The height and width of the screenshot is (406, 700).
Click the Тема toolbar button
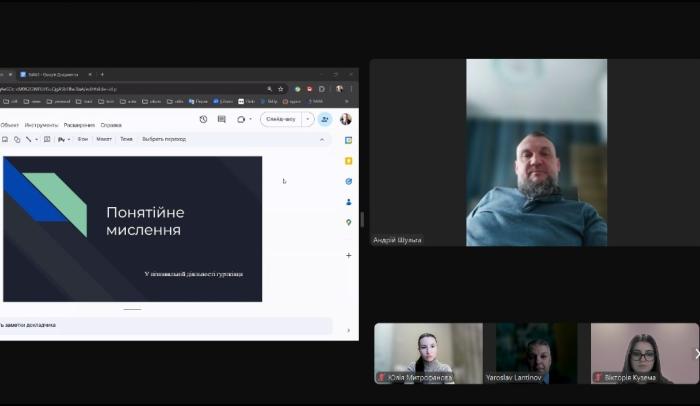[126, 139]
